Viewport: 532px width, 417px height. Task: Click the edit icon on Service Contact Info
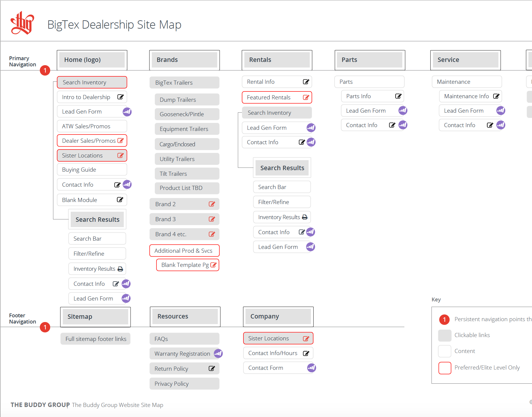[490, 125]
